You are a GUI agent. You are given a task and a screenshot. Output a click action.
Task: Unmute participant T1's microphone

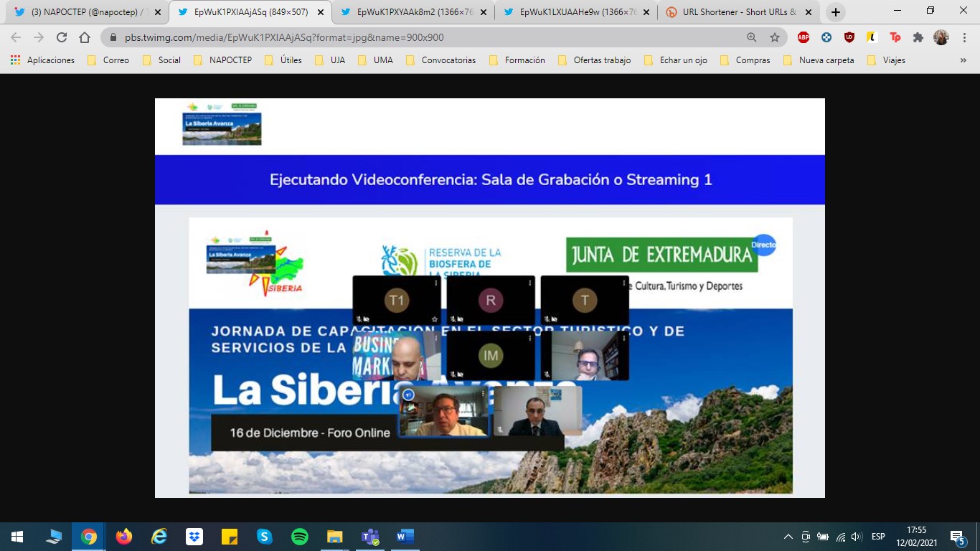click(358, 319)
